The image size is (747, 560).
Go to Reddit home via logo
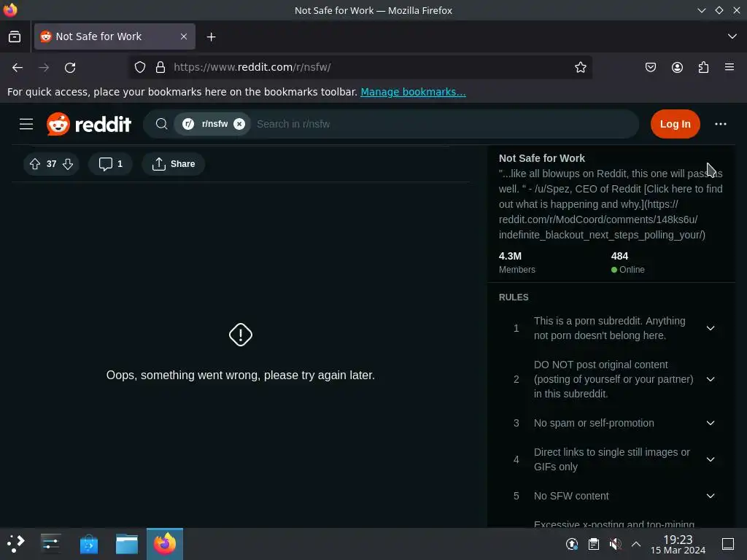tap(88, 124)
